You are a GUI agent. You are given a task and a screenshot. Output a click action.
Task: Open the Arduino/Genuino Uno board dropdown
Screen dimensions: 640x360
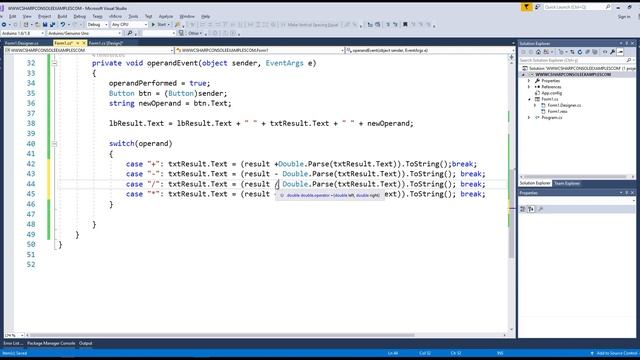[84, 33]
